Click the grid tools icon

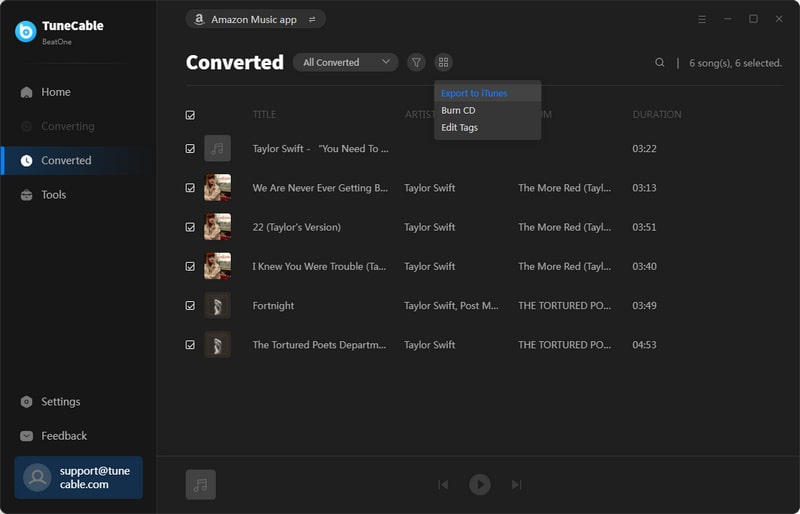(443, 62)
